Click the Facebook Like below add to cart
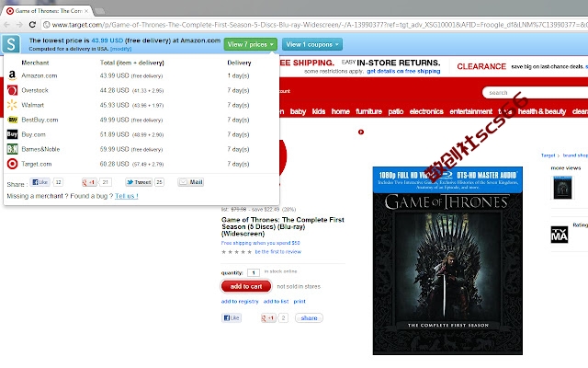This screenshot has width=588, height=368. point(231,317)
